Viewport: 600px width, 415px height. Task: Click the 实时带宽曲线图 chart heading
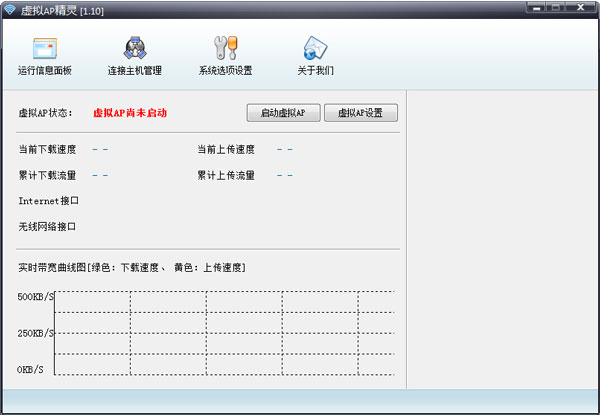pyautogui.click(x=132, y=267)
